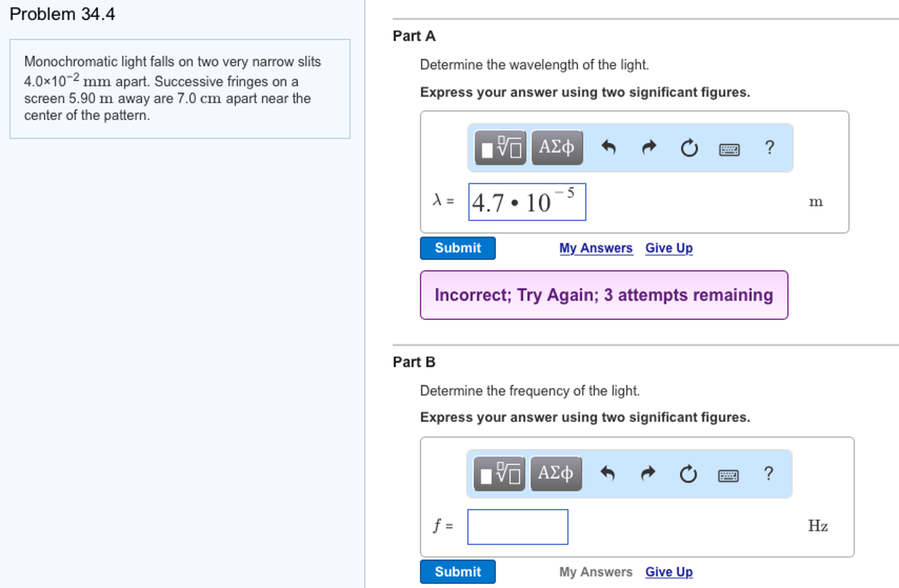Click the Part A undo arrow
This screenshot has width=899, height=588.
tap(609, 148)
